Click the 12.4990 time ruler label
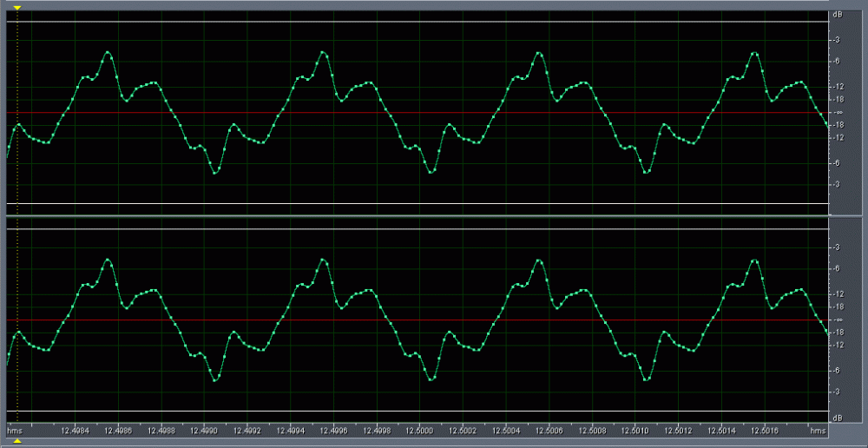 click(x=204, y=430)
